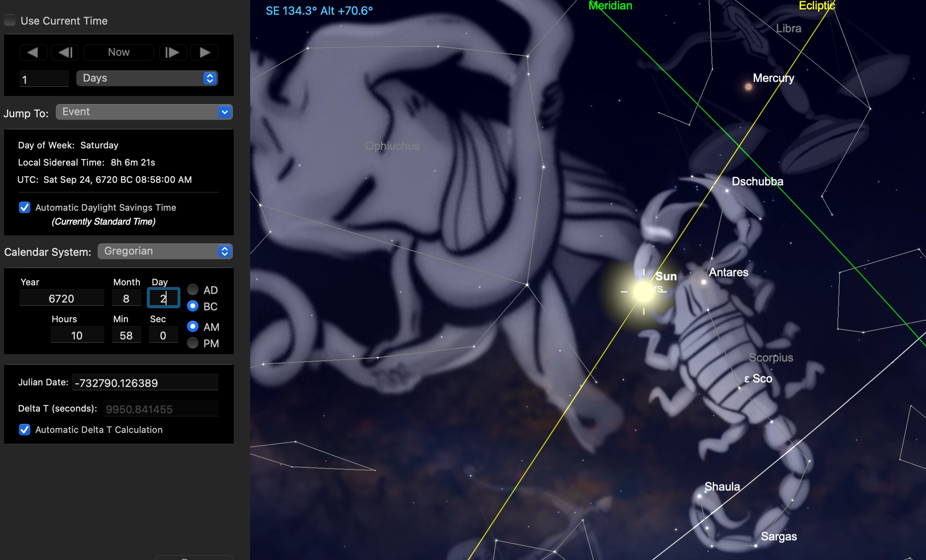Select the AD radio button
Image resolution: width=926 pixels, height=560 pixels.
pyautogui.click(x=193, y=290)
